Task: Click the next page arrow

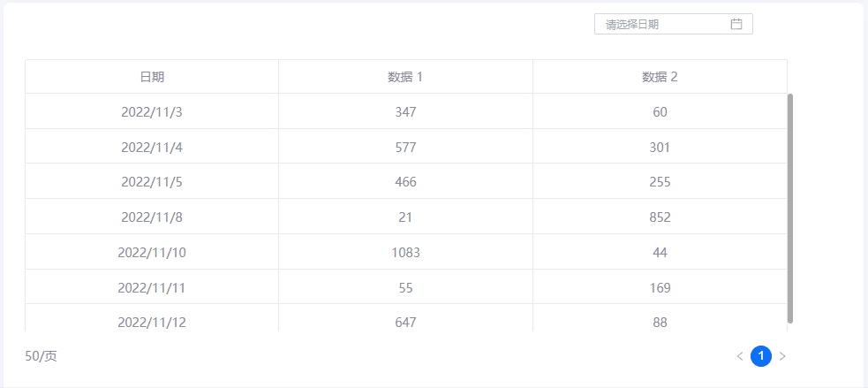Action: coord(782,356)
